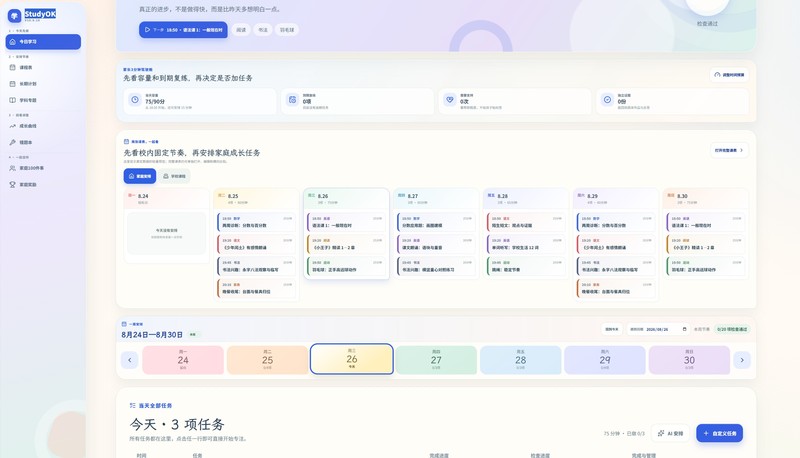
Task: Open the 18:50 math card under 8.27
Action: tap(436, 222)
